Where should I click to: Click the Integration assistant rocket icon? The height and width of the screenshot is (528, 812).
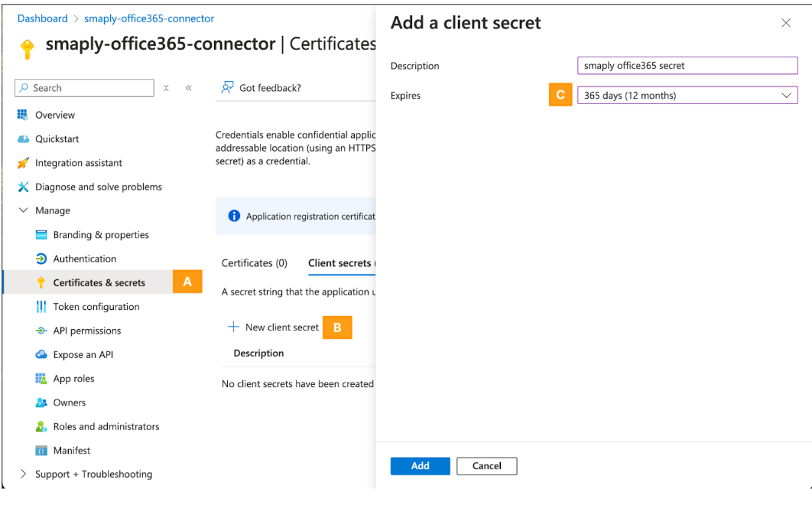coord(23,163)
